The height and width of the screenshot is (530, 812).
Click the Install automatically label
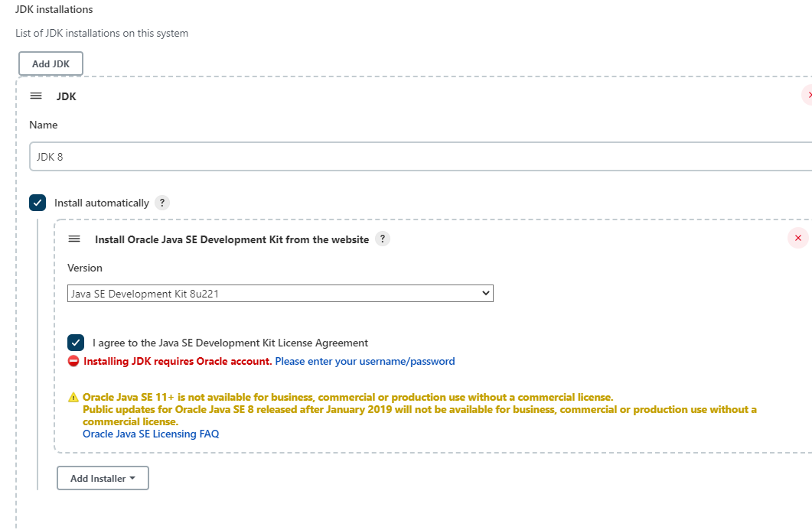click(102, 203)
